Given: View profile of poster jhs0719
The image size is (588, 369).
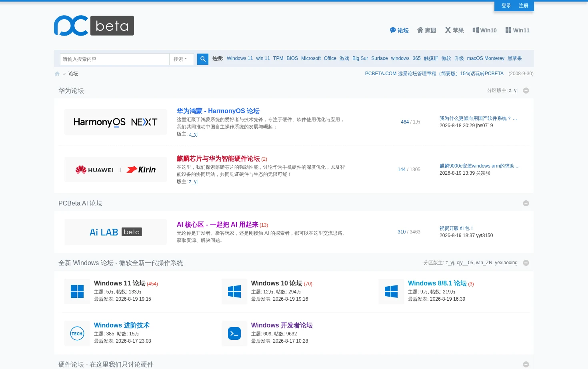Looking at the screenshot, I should point(484,126).
